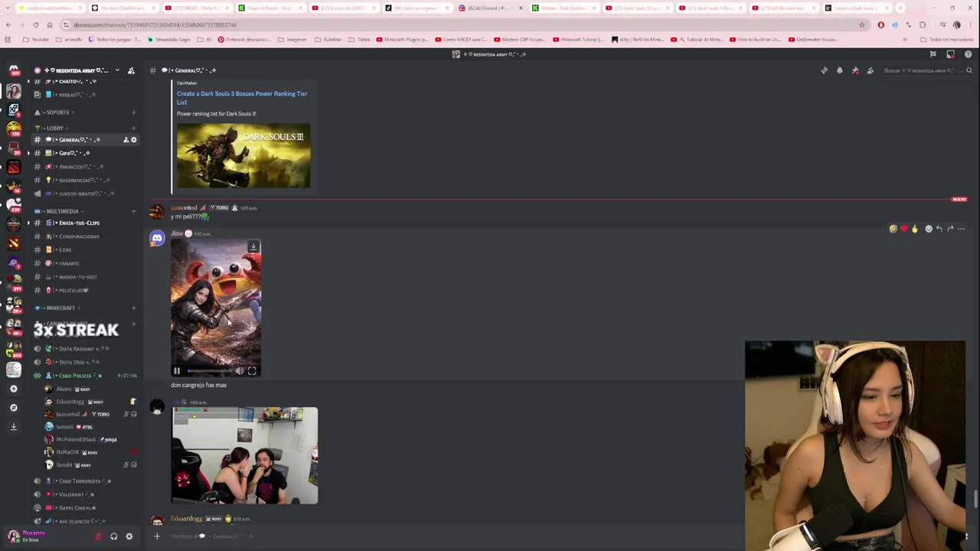
Task: Join the Dota Radiant voice channel
Action: [x=84, y=349]
